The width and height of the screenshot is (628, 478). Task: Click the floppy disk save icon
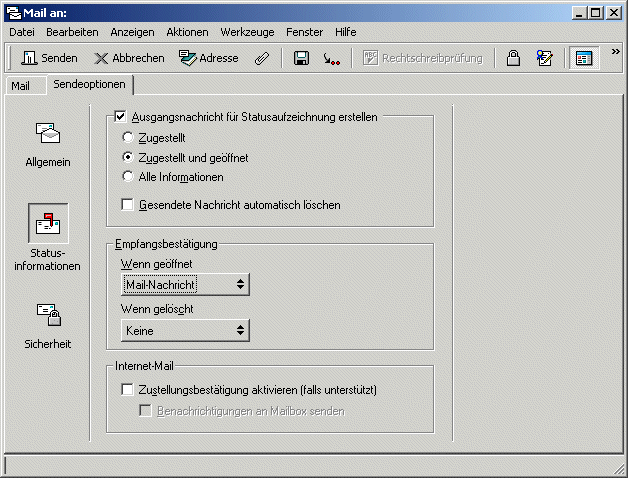(x=301, y=58)
